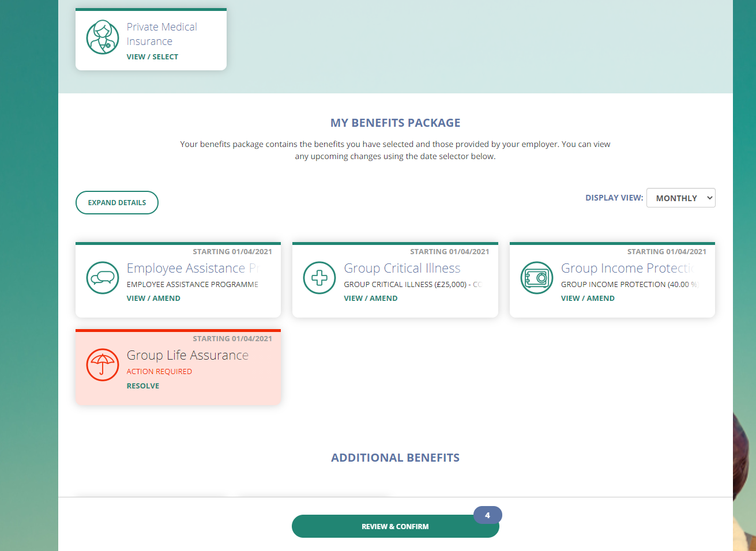The image size is (756, 551).
Task: Open View / Amend for Employee Assistance
Action: pyautogui.click(x=153, y=298)
